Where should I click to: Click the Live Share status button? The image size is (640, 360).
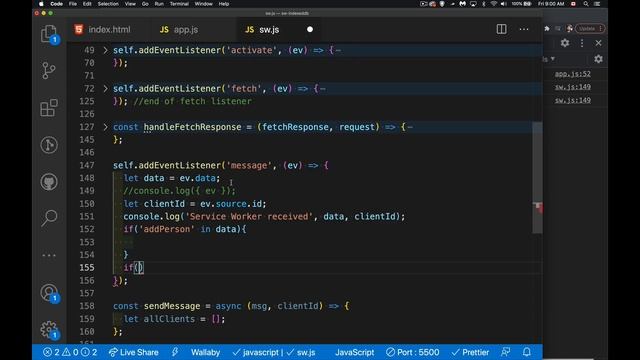pyautogui.click(x=133, y=352)
